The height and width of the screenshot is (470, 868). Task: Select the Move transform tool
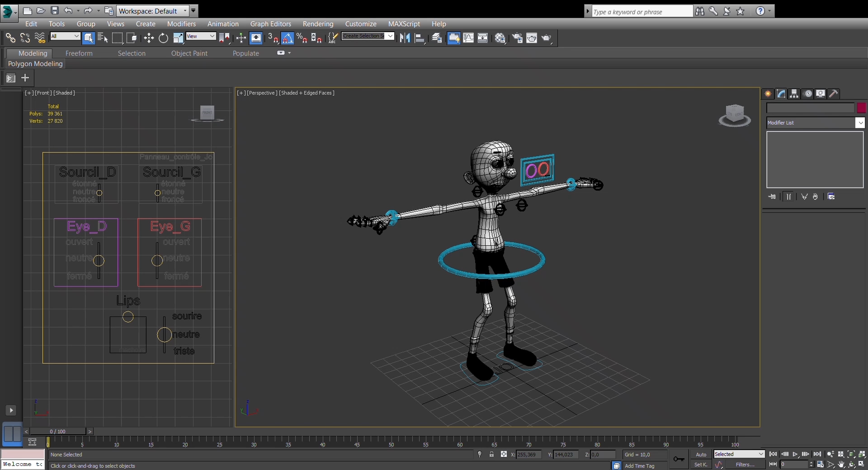149,38
